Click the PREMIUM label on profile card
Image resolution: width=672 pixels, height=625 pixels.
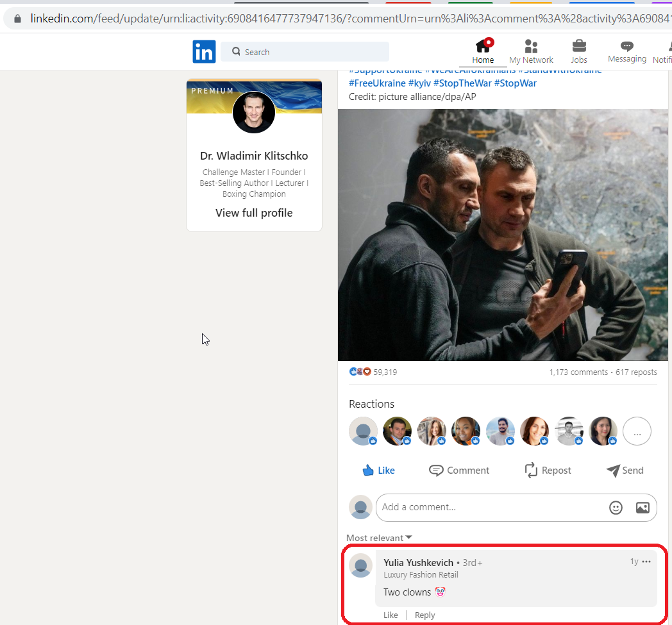point(212,91)
